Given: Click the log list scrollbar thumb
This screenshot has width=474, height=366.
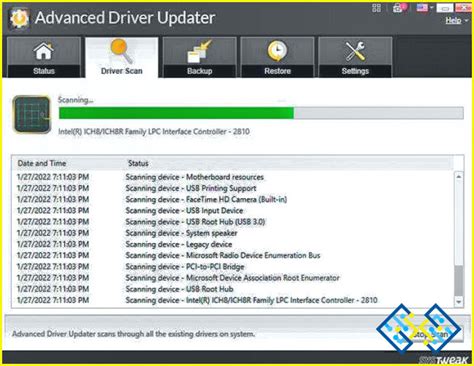Looking at the screenshot, I should (459, 280).
